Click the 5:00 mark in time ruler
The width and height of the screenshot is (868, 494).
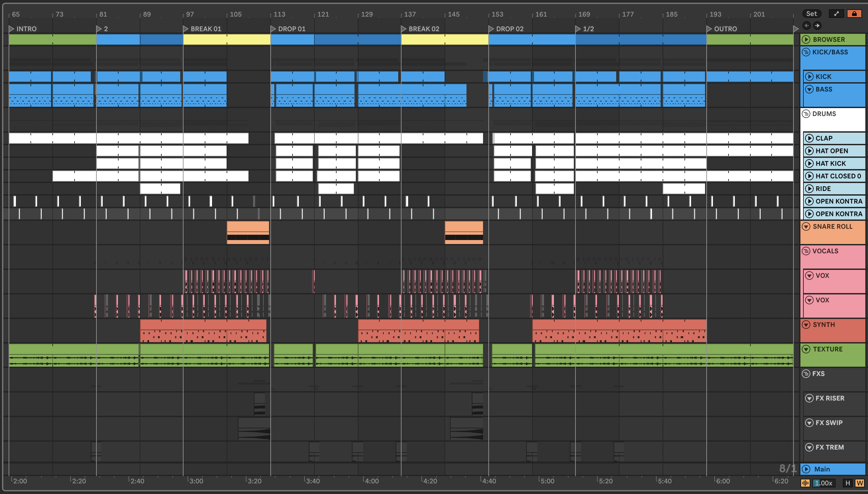[547, 481]
